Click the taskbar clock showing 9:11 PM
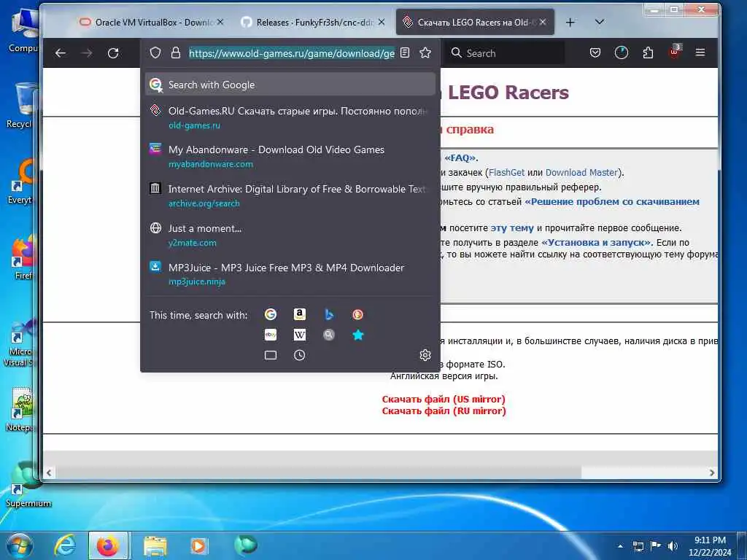 pos(710,545)
